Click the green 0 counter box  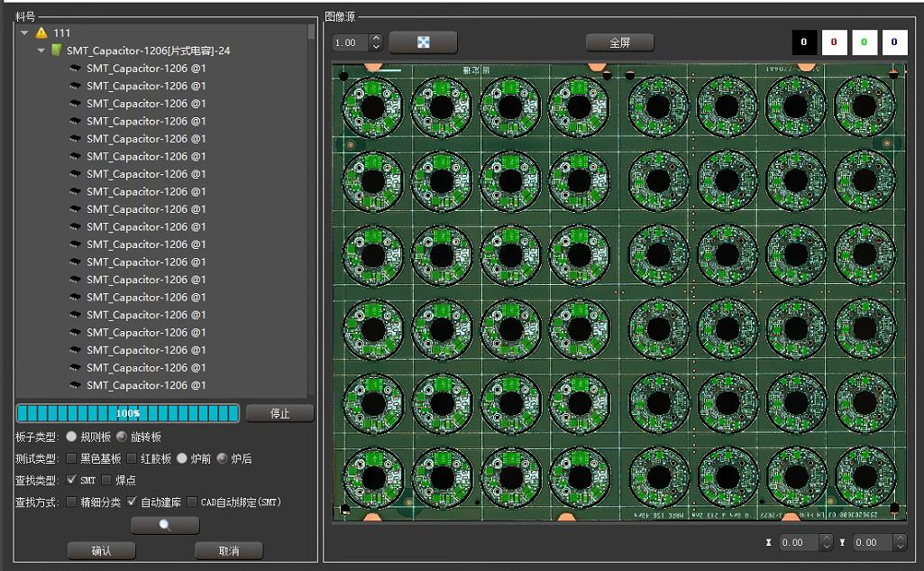(x=865, y=42)
